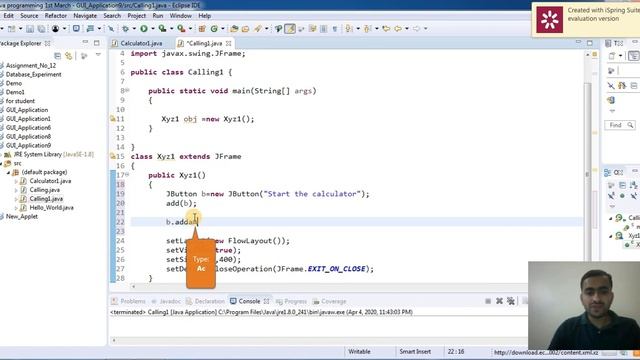640x360 pixels.
Task: Close the Calling1.java editor tab
Action: (x=229, y=43)
